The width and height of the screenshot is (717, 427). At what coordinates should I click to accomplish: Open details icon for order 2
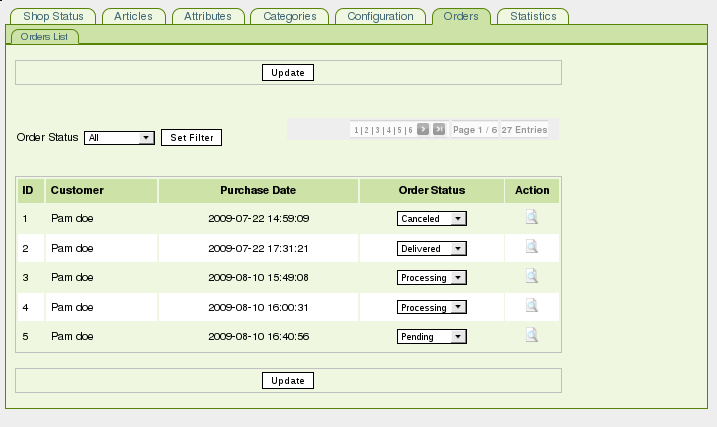(532, 247)
